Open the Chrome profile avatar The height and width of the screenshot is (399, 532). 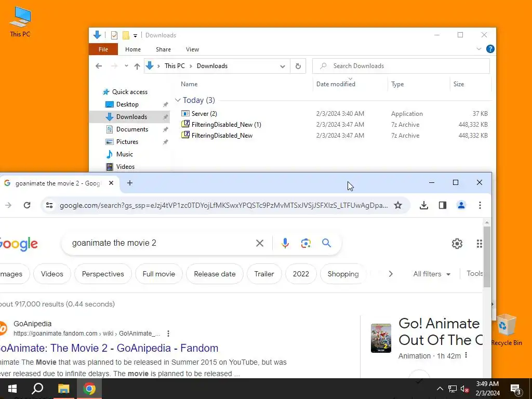tap(461, 205)
